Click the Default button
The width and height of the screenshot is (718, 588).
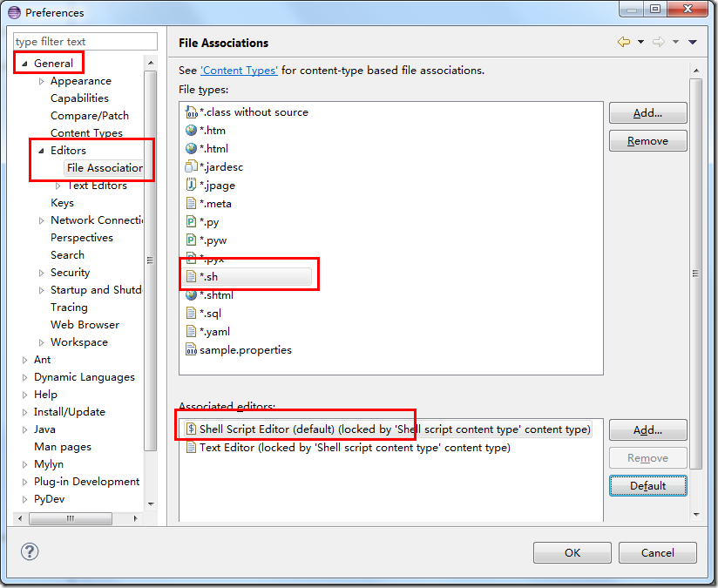[647, 486]
